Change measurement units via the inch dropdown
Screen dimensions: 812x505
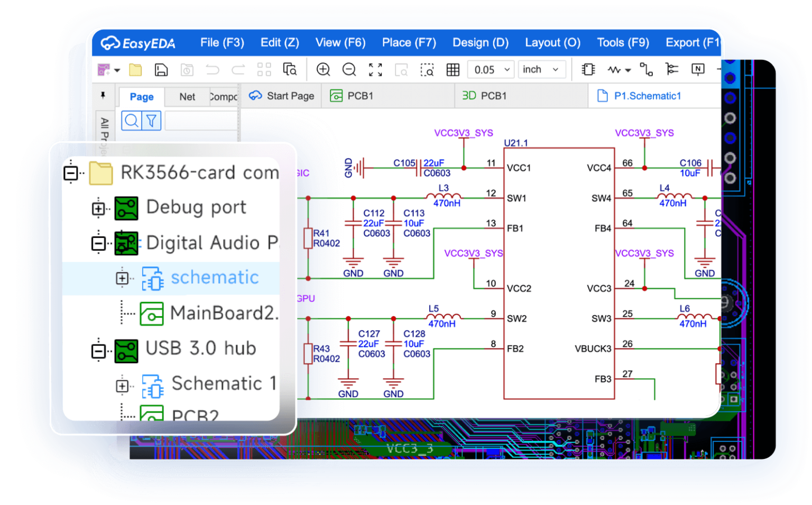(x=540, y=69)
